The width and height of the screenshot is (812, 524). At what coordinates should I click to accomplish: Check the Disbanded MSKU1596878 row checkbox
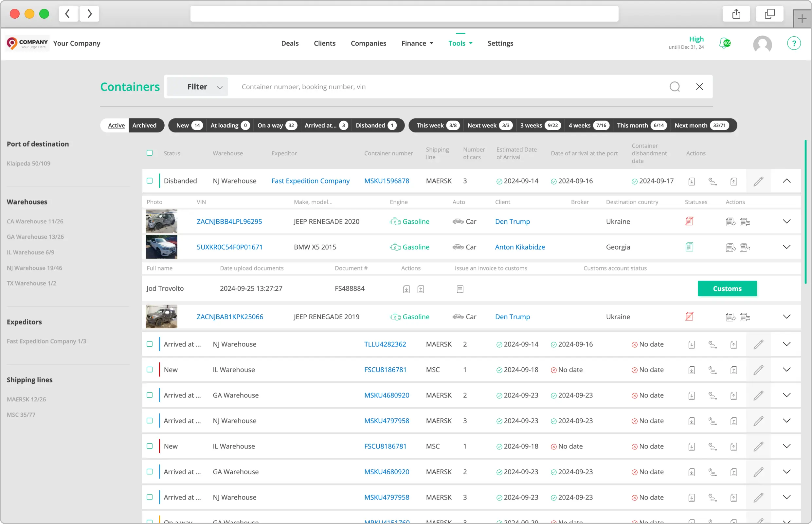(x=150, y=181)
